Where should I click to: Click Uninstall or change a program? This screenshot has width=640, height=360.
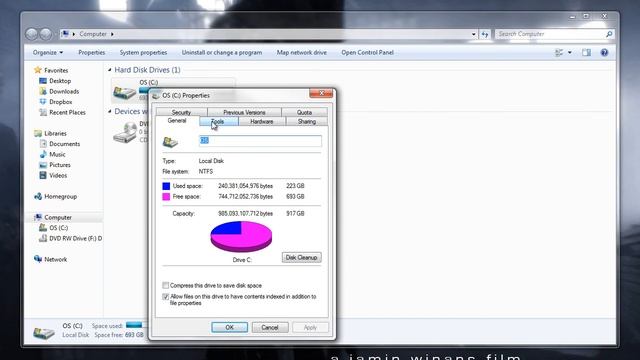[x=222, y=53]
